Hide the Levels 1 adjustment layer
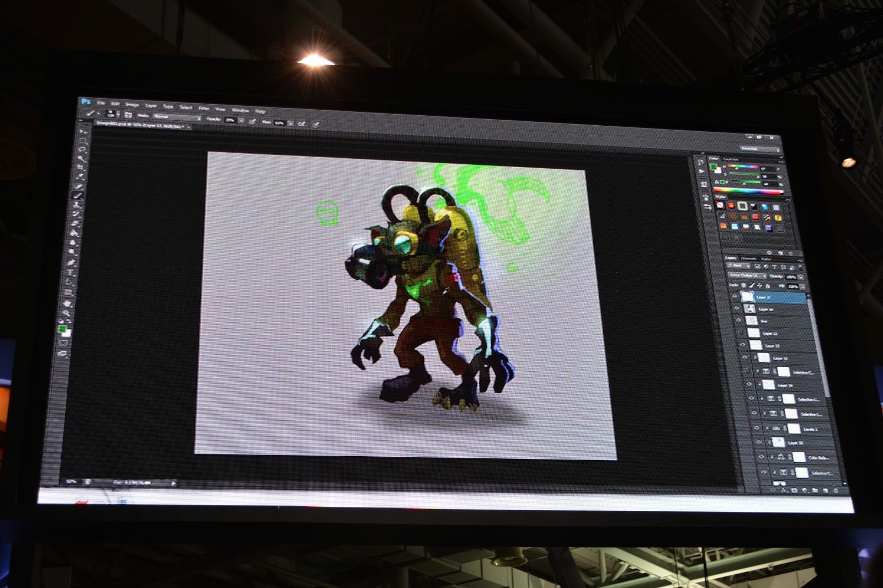 coord(756,427)
